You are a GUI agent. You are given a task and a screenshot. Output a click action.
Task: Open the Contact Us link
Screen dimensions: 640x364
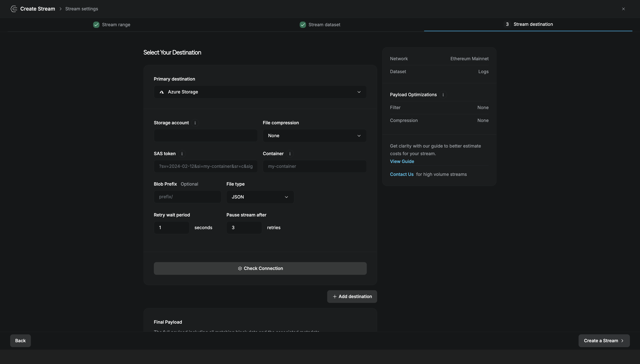[x=402, y=175]
